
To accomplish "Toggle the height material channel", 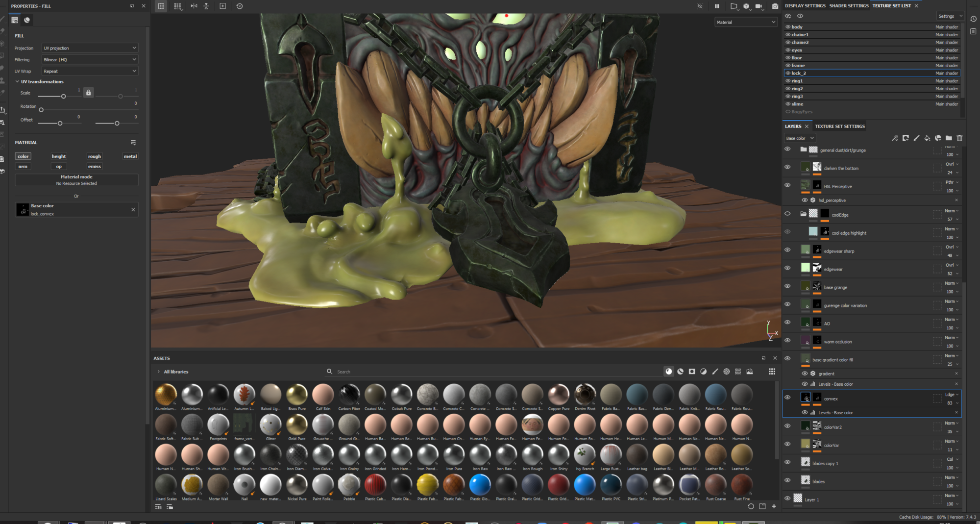I will (59, 156).
